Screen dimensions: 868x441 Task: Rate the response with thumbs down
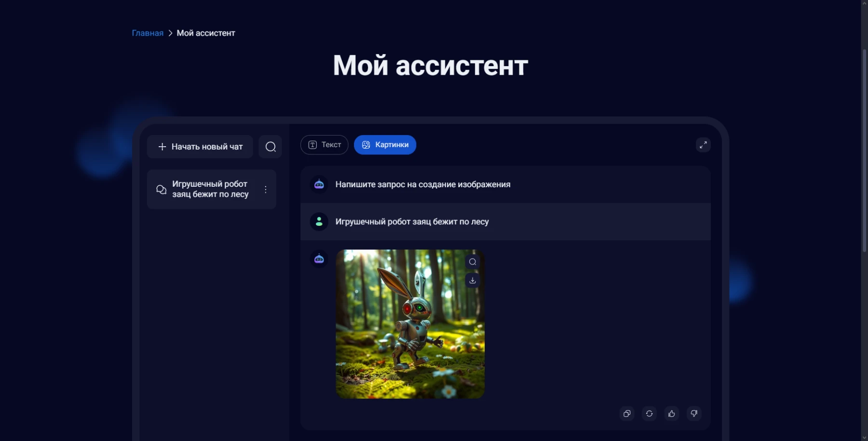coord(693,413)
